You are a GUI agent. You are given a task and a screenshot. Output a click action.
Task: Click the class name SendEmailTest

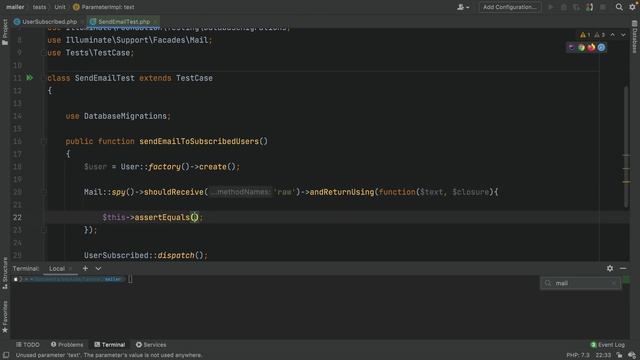tap(104, 78)
